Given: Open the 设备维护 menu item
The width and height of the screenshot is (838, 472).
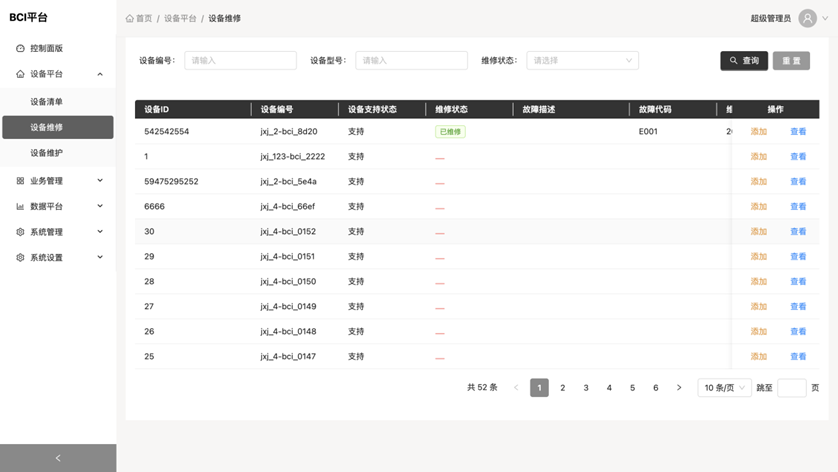Looking at the screenshot, I should (47, 153).
